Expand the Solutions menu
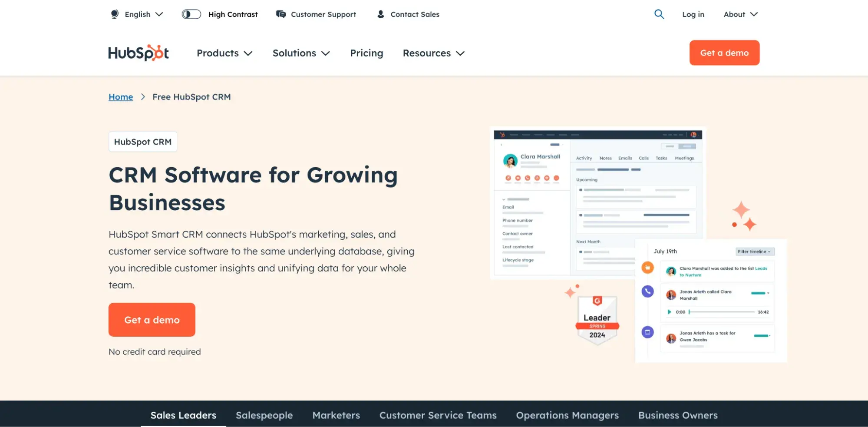Image resolution: width=868 pixels, height=427 pixels. coord(301,53)
